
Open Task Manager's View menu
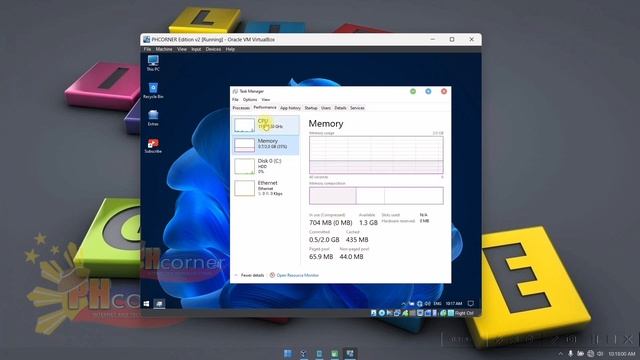tap(266, 100)
